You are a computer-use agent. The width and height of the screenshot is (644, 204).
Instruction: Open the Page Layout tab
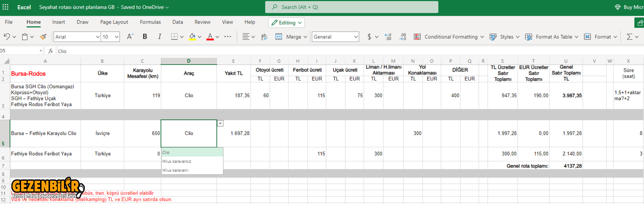[x=114, y=22]
